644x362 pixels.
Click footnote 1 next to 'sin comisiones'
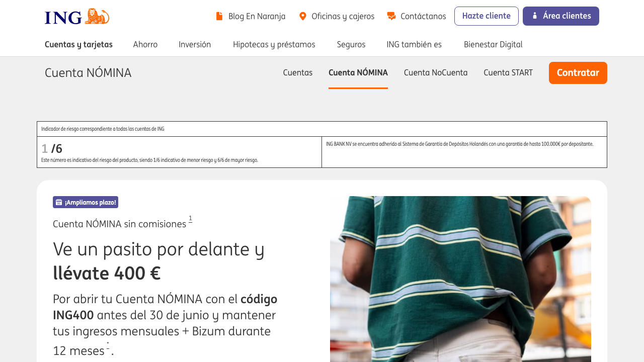pyautogui.click(x=190, y=219)
